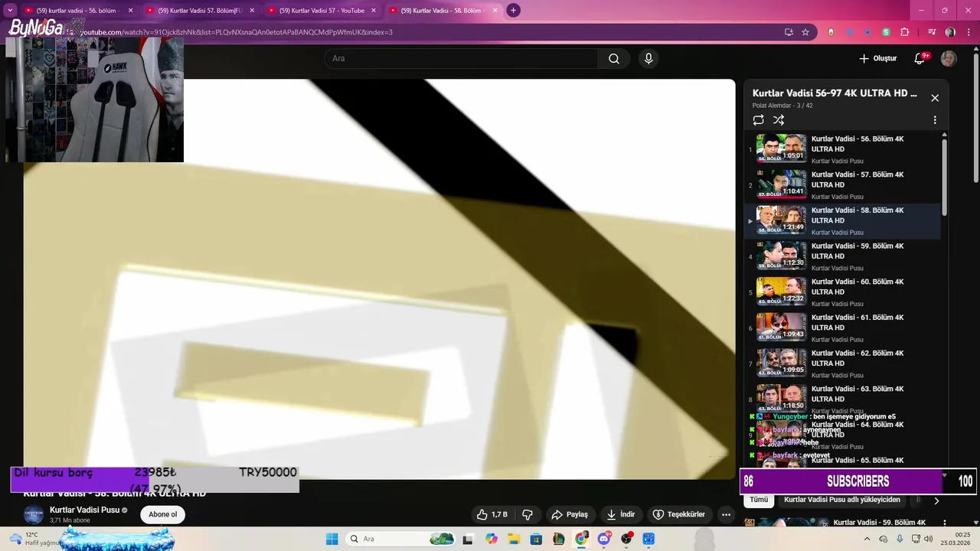Open YouTube notifications bell

tap(920, 59)
